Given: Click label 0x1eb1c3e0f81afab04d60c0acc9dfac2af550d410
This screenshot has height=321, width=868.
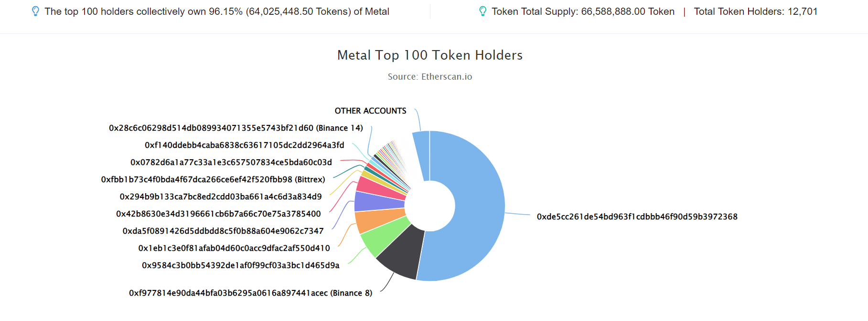Looking at the screenshot, I should pos(234,248).
